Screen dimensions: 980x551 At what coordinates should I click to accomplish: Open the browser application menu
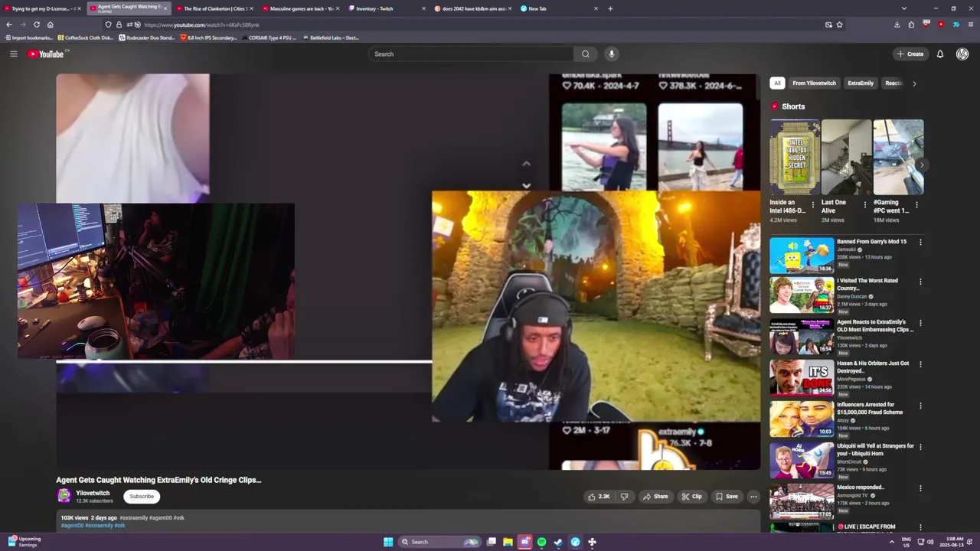tap(970, 24)
